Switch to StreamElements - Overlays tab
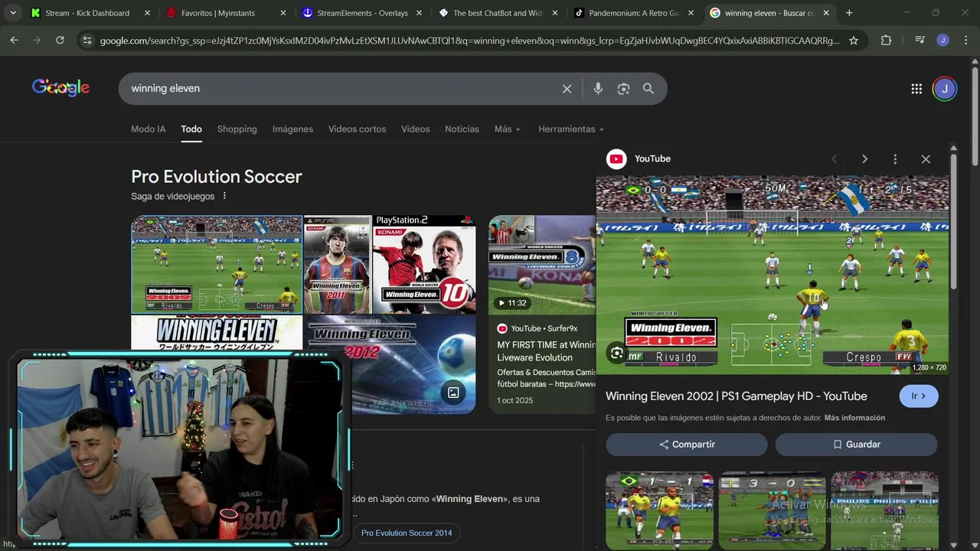 pos(362,13)
